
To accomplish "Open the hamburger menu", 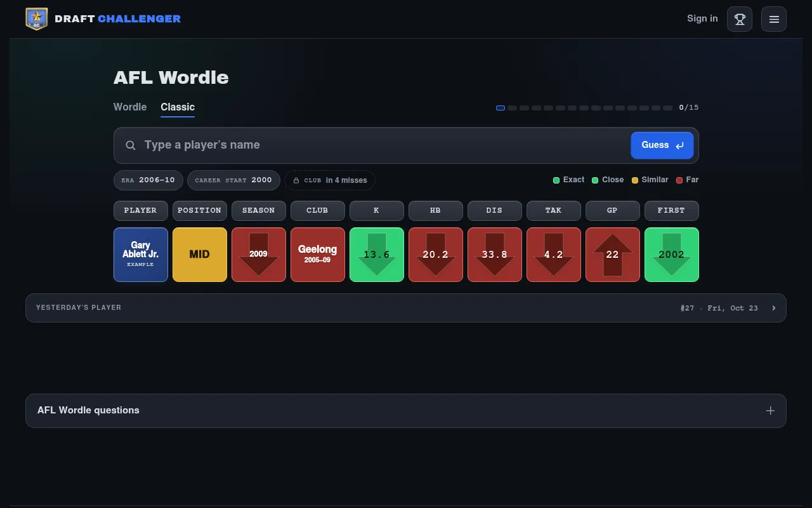I will pos(774,19).
